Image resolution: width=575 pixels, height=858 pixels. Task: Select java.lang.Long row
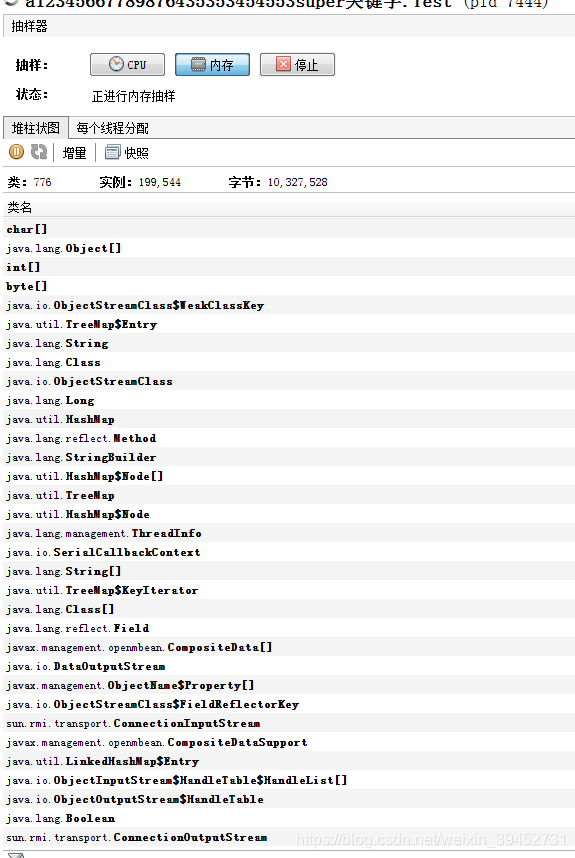tap(289, 401)
